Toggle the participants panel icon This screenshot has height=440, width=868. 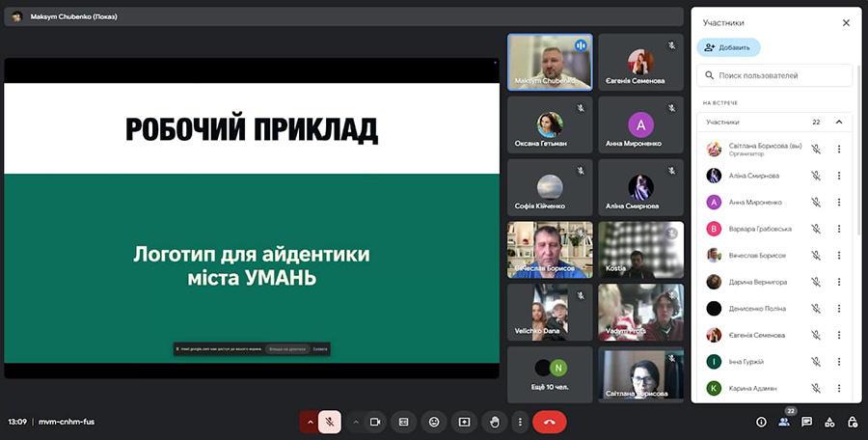coord(784,423)
